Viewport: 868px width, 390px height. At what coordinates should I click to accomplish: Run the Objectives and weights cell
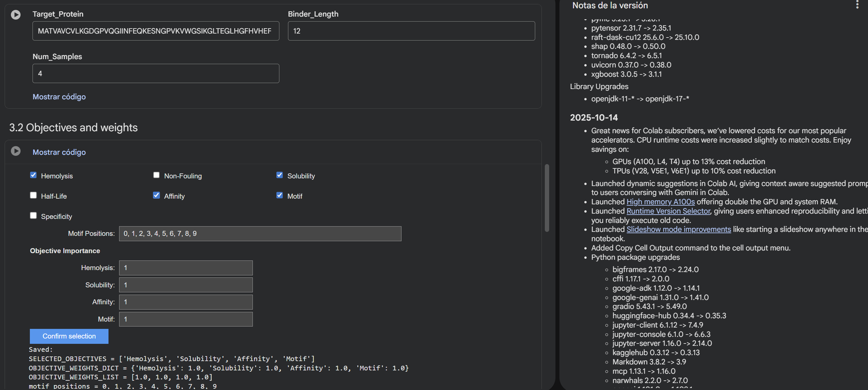[16, 151]
